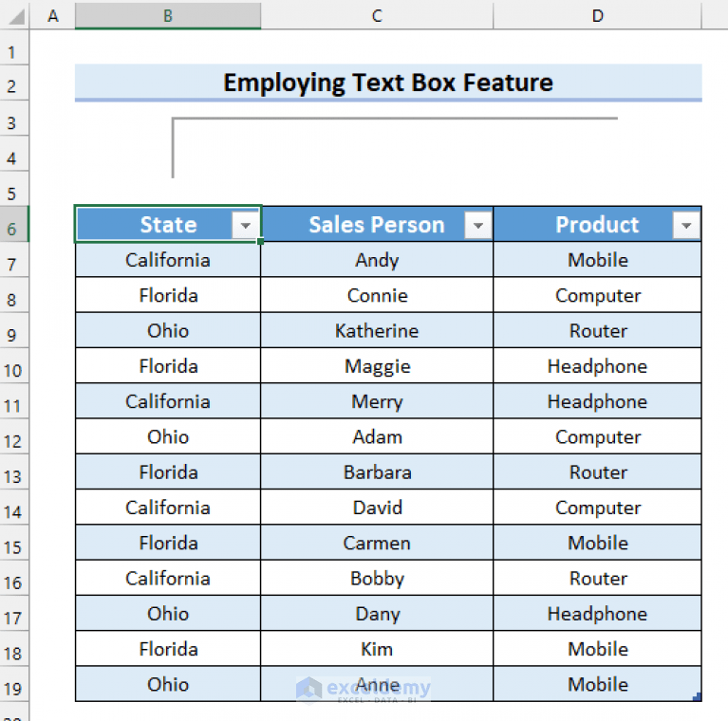The height and width of the screenshot is (721, 728).
Task: Select California in row 7
Action: coord(168,260)
